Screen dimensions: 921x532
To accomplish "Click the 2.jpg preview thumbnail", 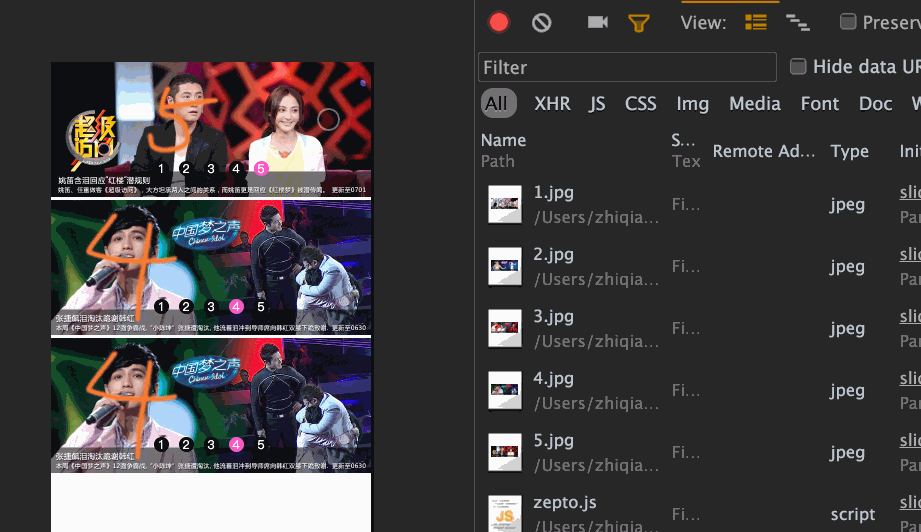I will click(505, 266).
